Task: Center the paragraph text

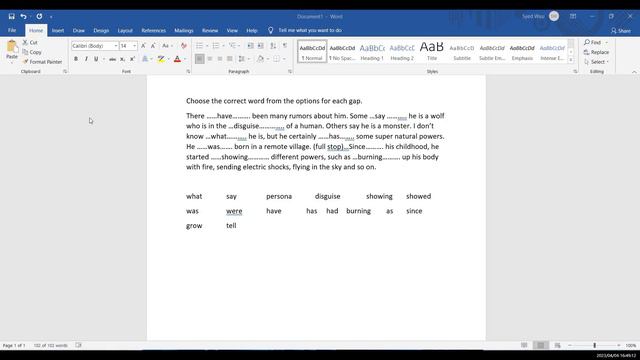Action: pos(210,59)
